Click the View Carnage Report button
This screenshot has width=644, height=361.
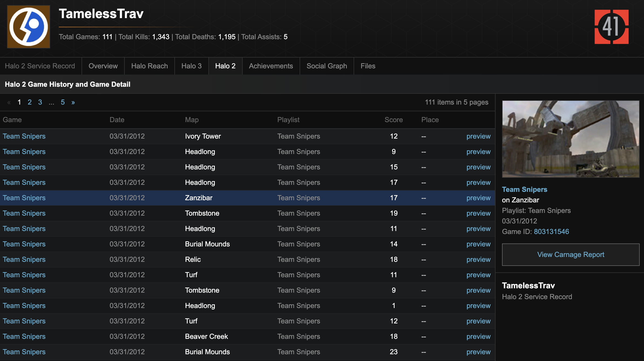570,254
